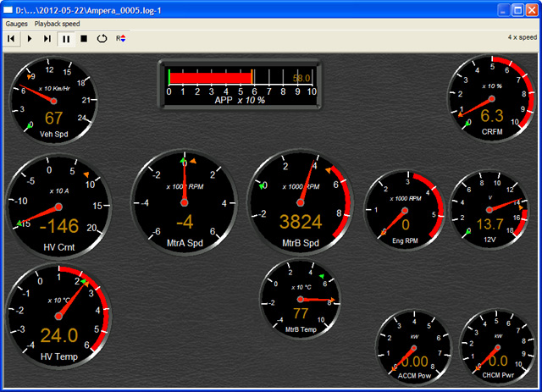Click the 12V voltage gauge
This screenshot has height=392, width=542.
point(490,210)
